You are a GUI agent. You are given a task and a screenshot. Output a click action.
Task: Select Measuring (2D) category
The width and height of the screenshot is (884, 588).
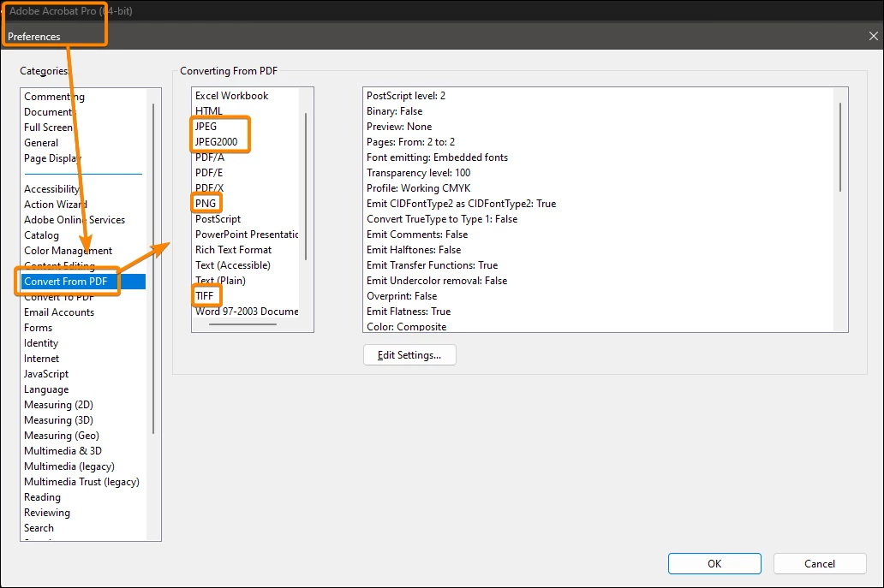click(58, 404)
